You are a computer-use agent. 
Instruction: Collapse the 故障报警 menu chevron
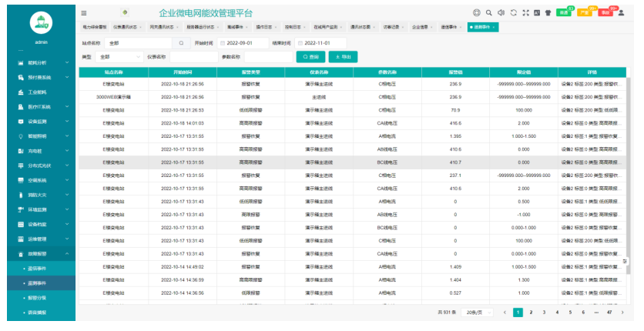pos(67,254)
